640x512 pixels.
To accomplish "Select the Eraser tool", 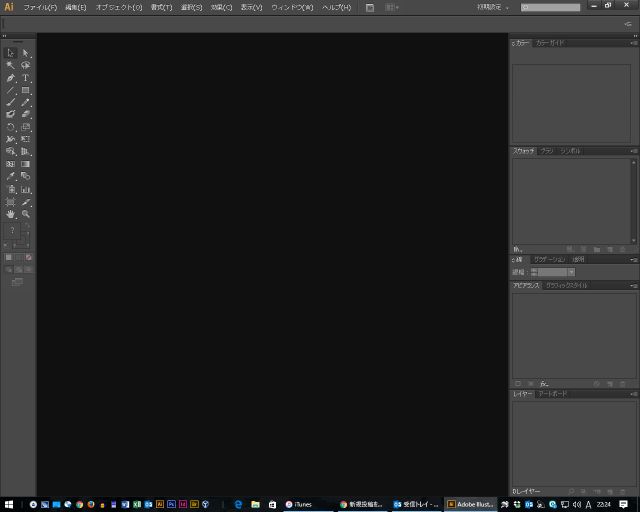I will [26, 114].
